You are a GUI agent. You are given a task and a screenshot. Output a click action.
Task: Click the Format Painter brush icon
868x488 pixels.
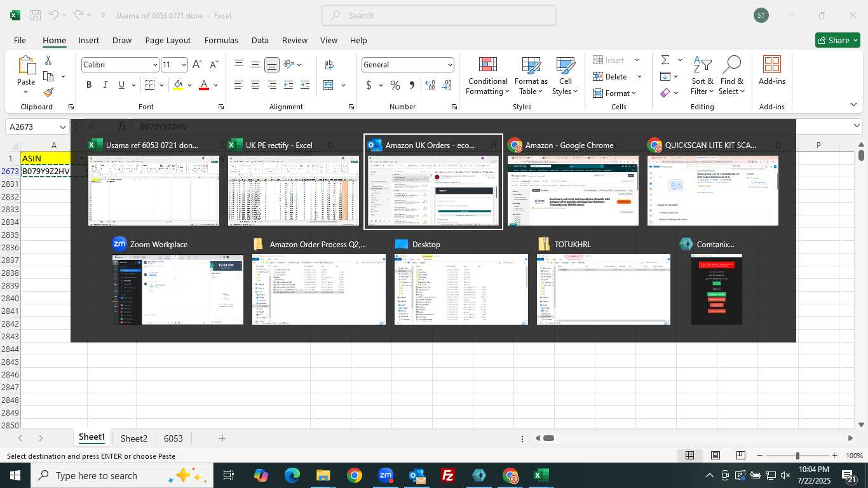coord(48,93)
